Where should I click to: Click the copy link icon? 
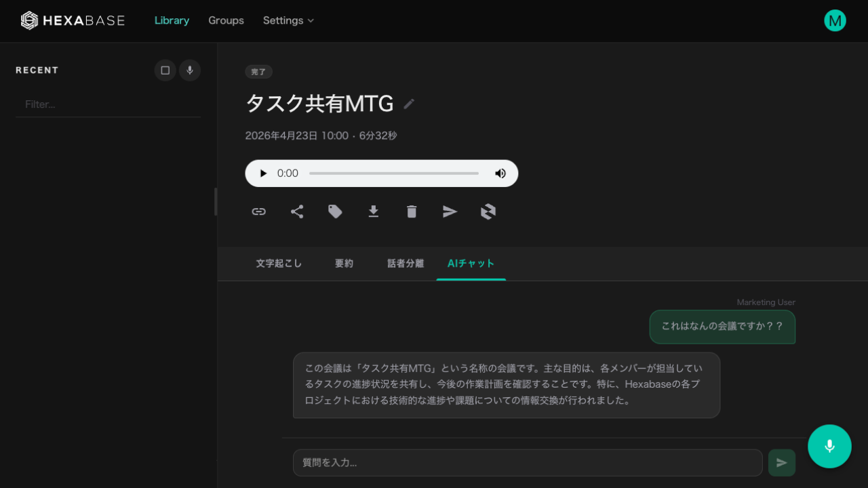pyautogui.click(x=258, y=211)
